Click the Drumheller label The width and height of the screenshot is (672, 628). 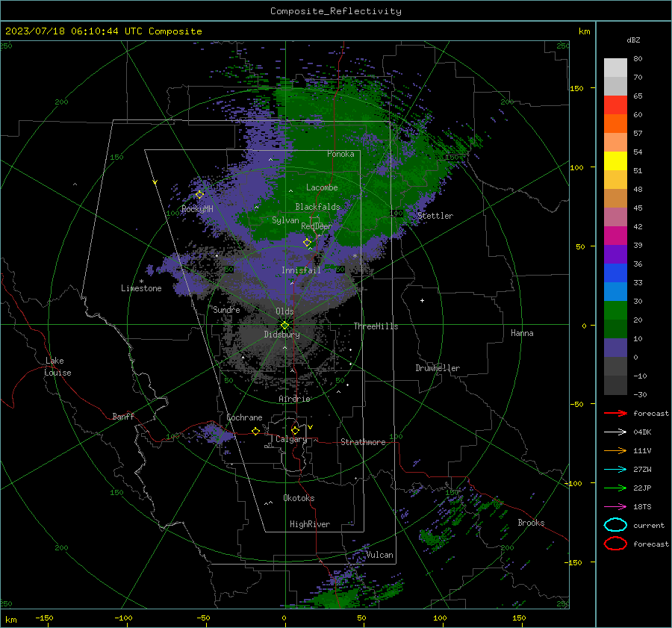(x=438, y=368)
